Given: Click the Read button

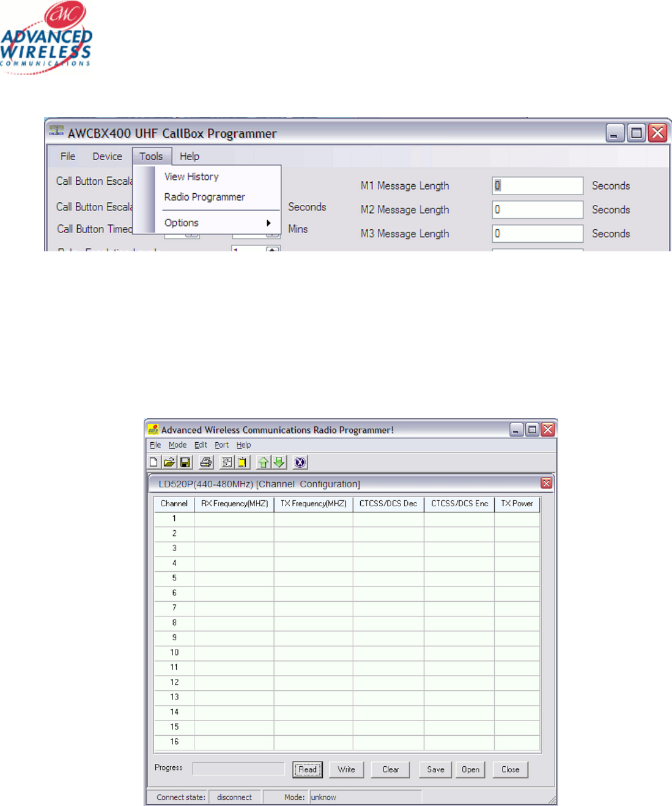Looking at the screenshot, I should click(308, 769).
